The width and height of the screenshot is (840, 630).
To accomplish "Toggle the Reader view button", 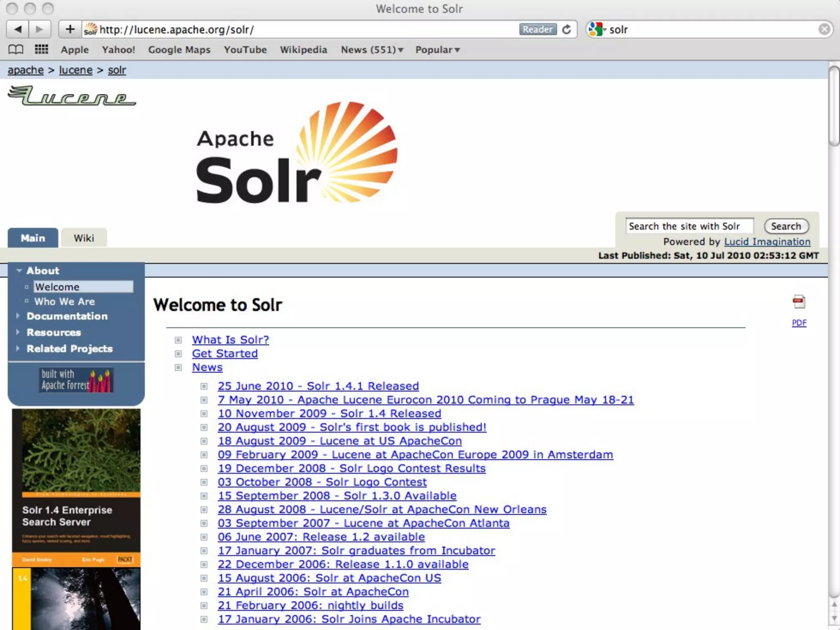I will coord(537,30).
